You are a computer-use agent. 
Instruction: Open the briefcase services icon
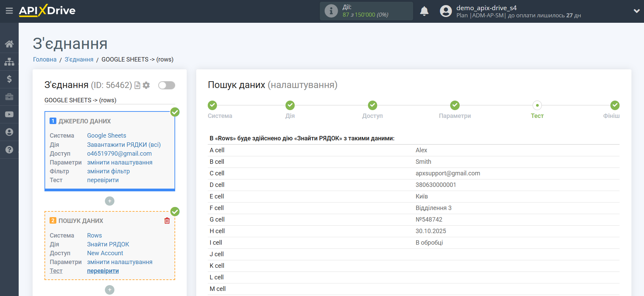[x=9, y=97]
